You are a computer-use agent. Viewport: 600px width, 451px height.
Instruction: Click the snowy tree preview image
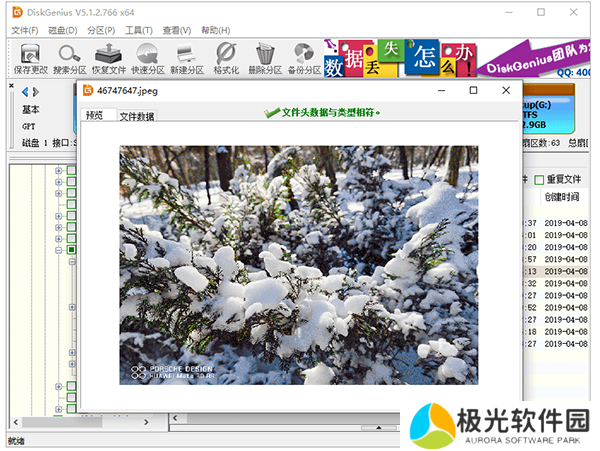point(299,265)
